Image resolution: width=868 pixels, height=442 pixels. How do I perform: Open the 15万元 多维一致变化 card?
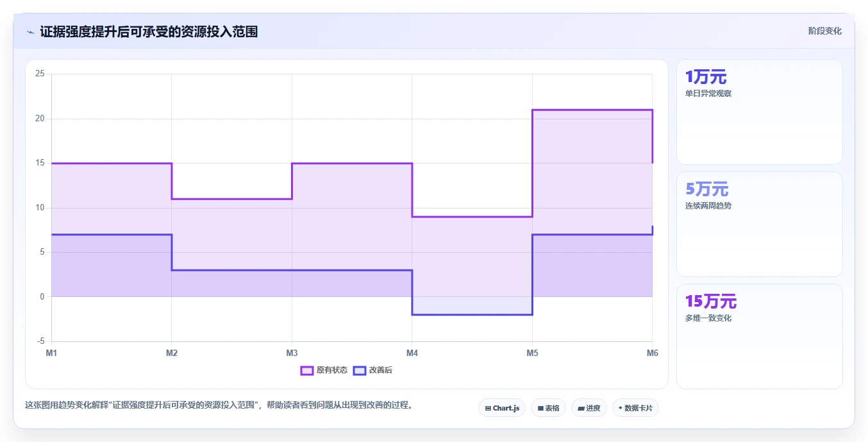(x=759, y=336)
